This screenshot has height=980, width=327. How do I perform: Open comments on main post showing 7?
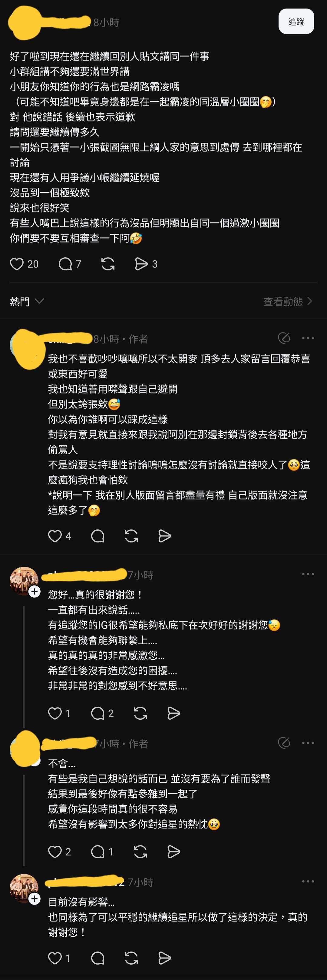point(65,264)
